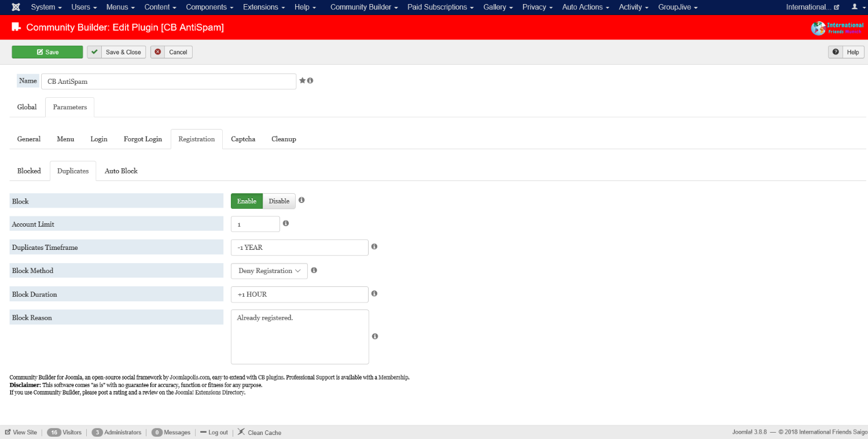
Task: Switch to the Auto Block sub-tab
Action: tap(121, 171)
